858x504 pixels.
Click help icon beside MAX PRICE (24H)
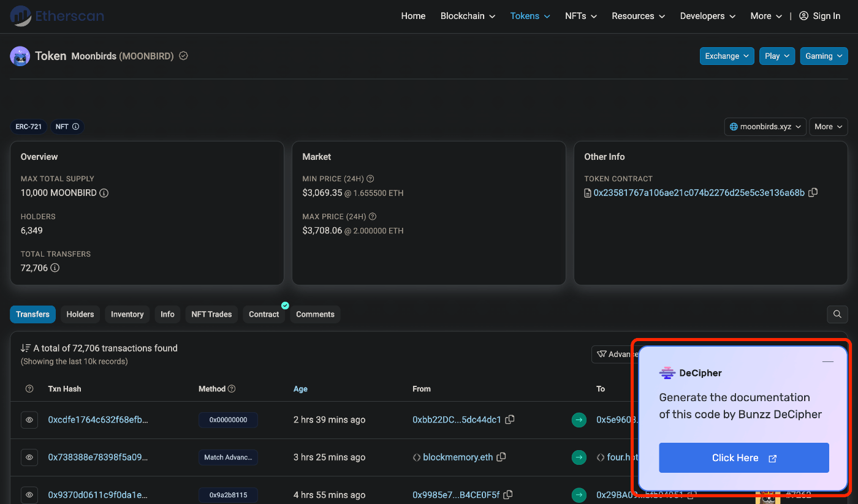pyautogui.click(x=373, y=217)
